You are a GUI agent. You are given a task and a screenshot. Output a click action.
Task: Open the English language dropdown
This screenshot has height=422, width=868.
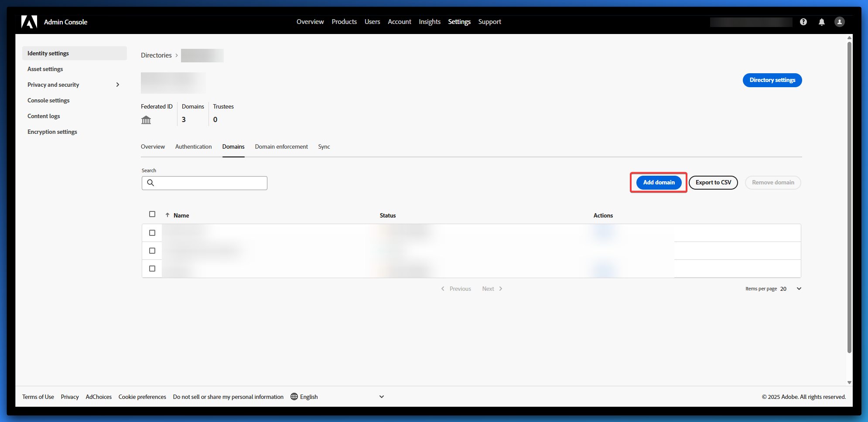(x=381, y=397)
